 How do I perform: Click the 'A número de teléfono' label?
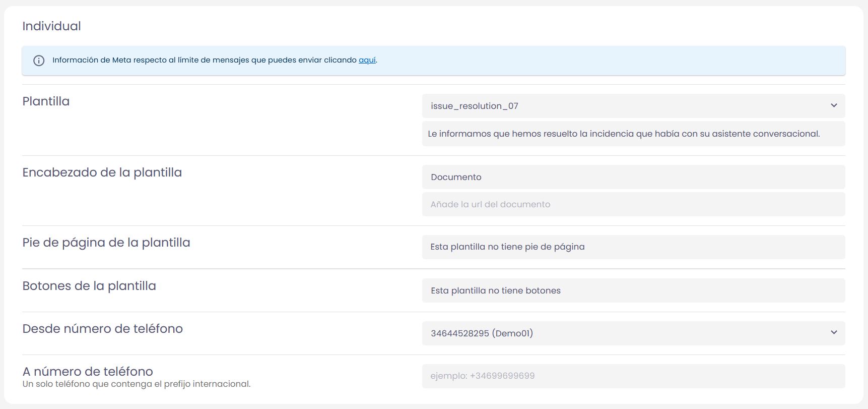(x=88, y=371)
